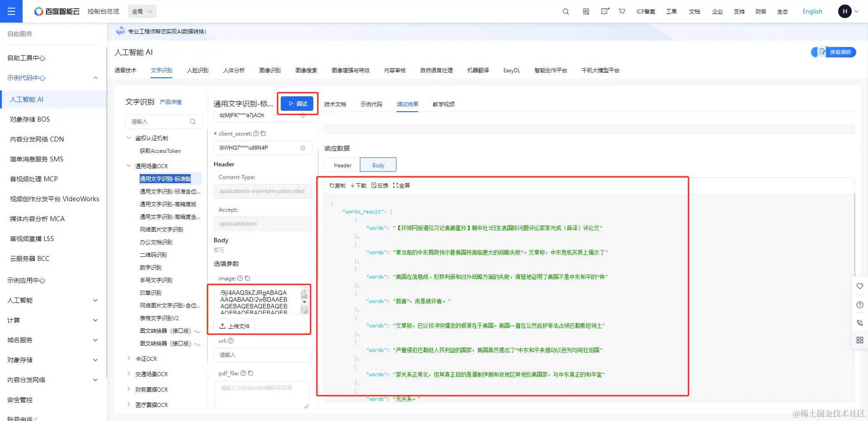Open 反馈 feedback for the response
The width and height of the screenshot is (868, 421).
tap(380, 186)
